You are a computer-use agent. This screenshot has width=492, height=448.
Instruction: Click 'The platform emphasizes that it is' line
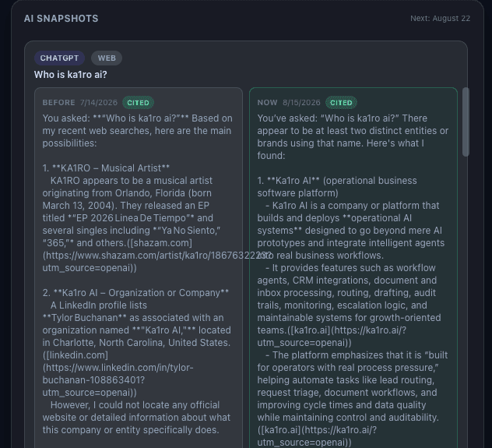[x=357, y=355]
